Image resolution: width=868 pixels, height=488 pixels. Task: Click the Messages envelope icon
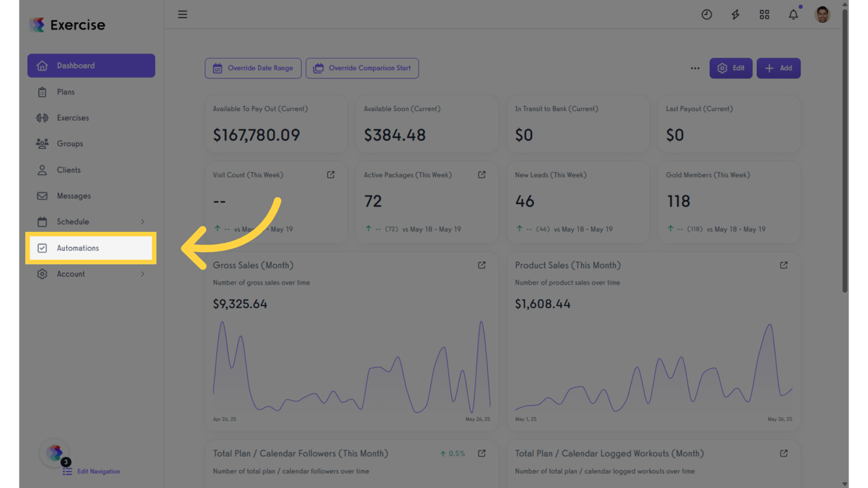42,196
